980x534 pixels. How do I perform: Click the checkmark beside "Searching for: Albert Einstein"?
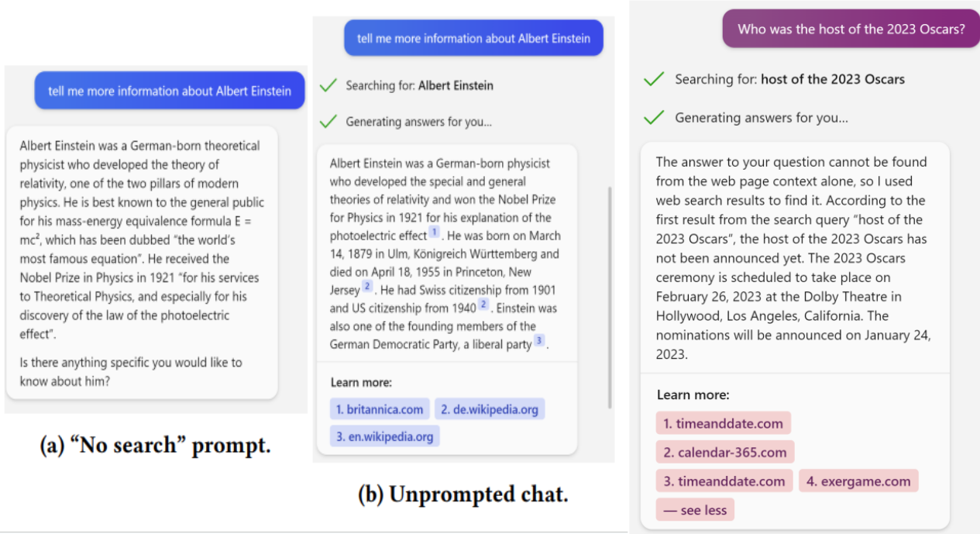tap(328, 85)
